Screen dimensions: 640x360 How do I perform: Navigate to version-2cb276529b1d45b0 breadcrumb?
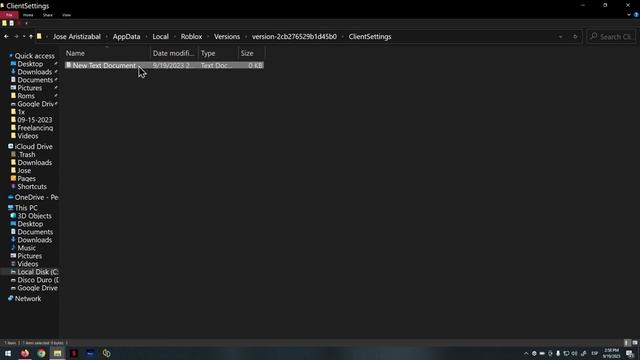pyautogui.click(x=294, y=37)
